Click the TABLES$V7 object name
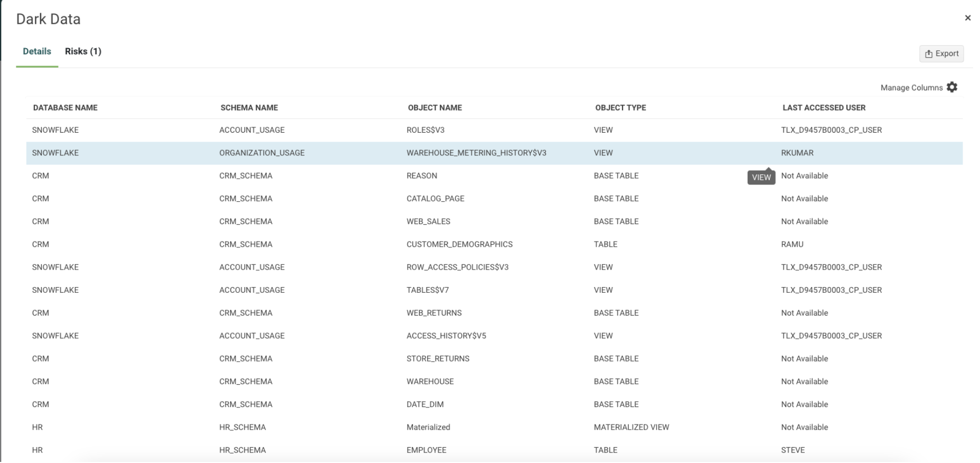The height and width of the screenshot is (463, 980). (x=428, y=290)
